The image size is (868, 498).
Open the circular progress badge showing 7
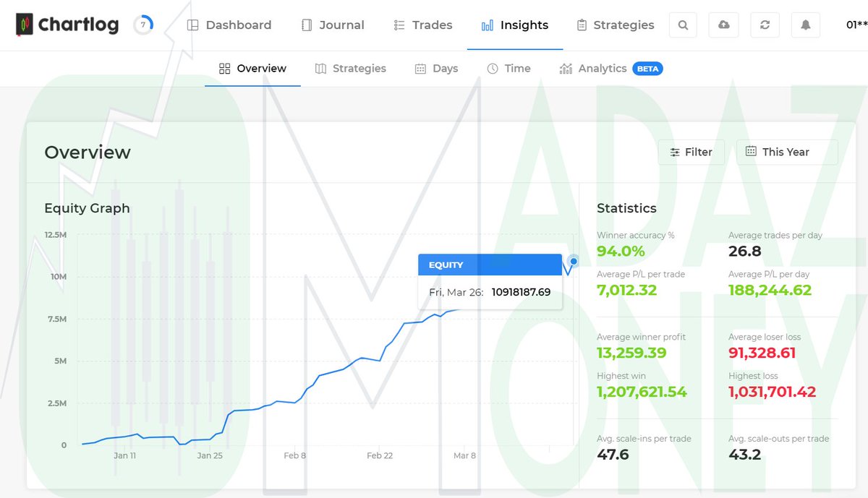143,25
